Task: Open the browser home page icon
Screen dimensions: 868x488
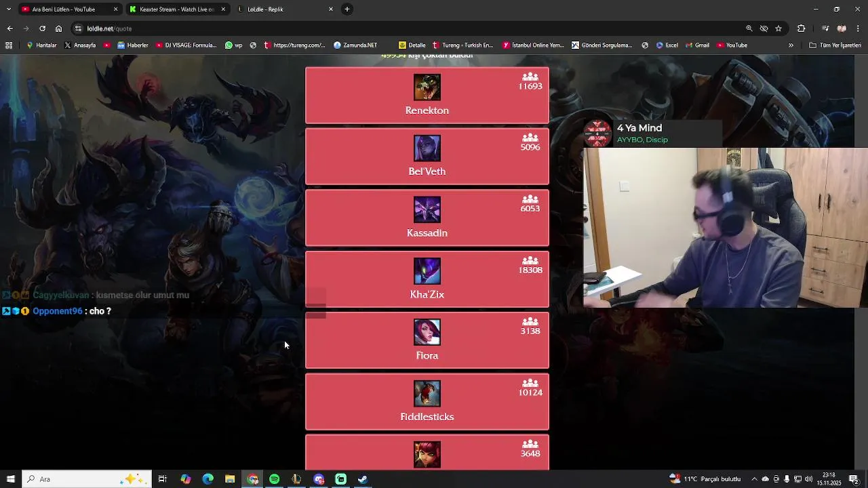Action: [x=58, y=28]
